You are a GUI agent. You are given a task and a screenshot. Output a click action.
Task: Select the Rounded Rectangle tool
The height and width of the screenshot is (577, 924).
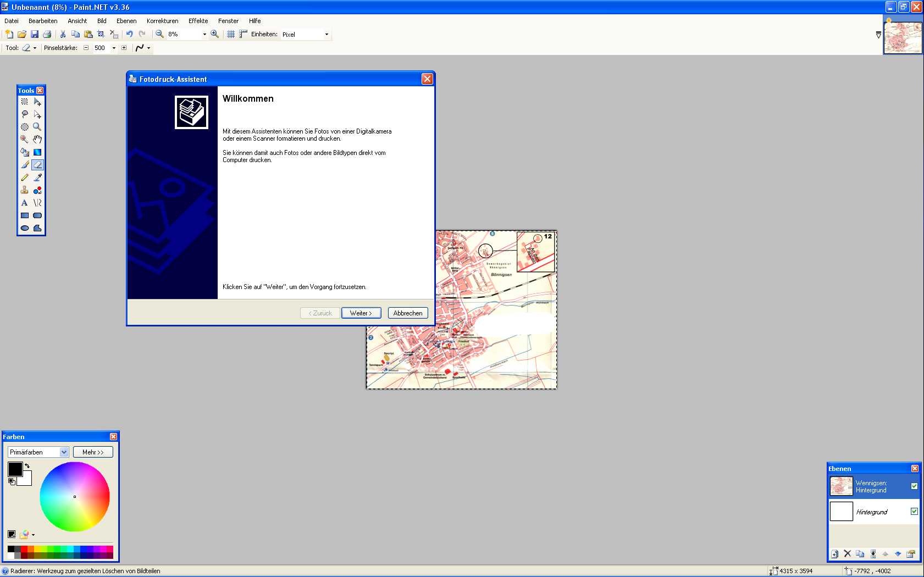point(37,215)
